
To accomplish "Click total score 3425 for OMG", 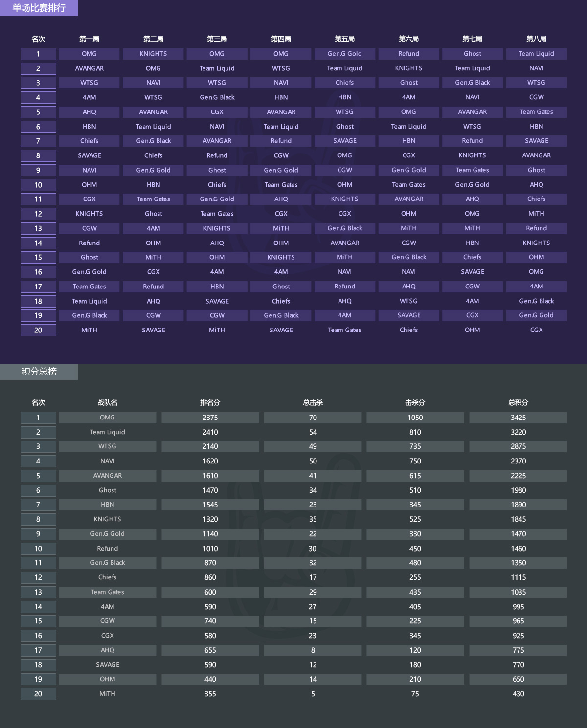I will (518, 418).
